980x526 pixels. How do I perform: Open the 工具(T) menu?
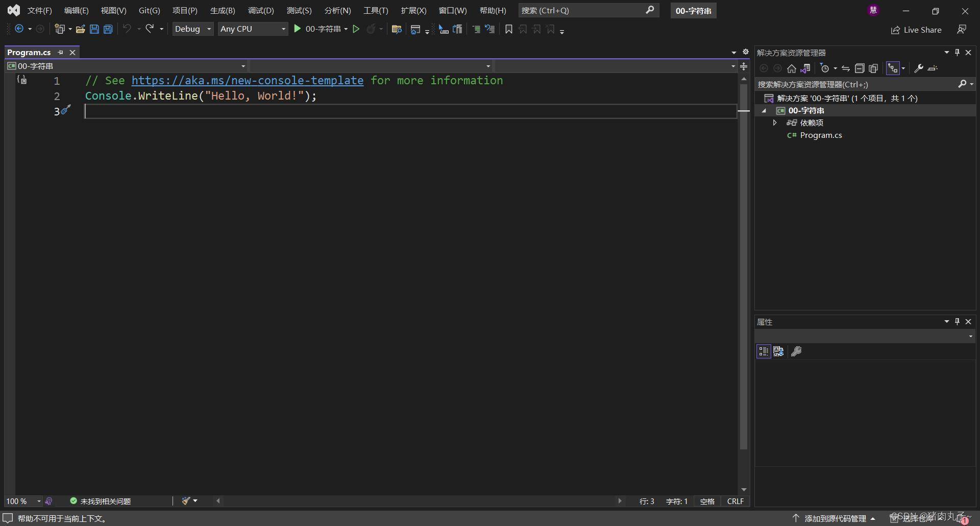pos(376,10)
